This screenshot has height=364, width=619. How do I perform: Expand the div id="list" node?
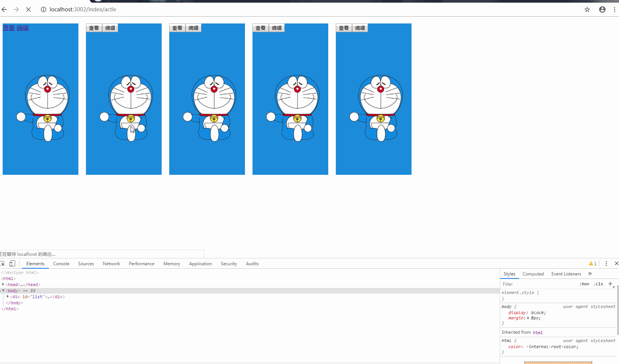[8, 297]
